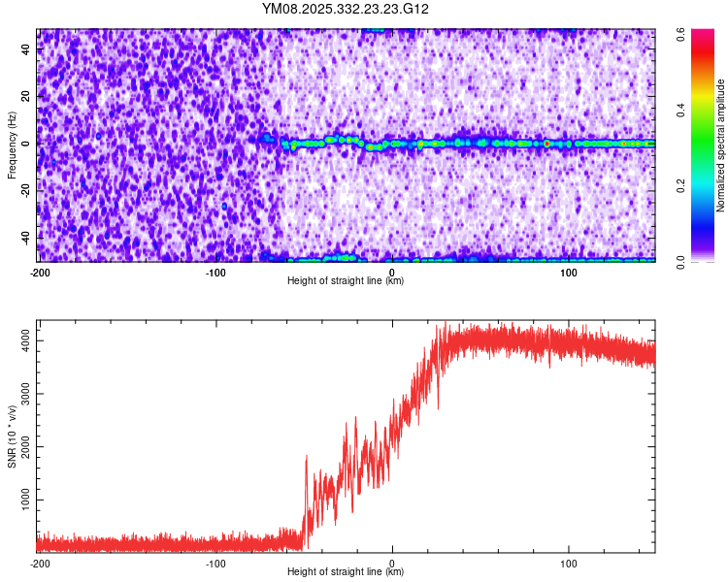The width and height of the screenshot is (728, 582).
Task: Click the -200 tick below the SNR plot
Action: point(40,563)
